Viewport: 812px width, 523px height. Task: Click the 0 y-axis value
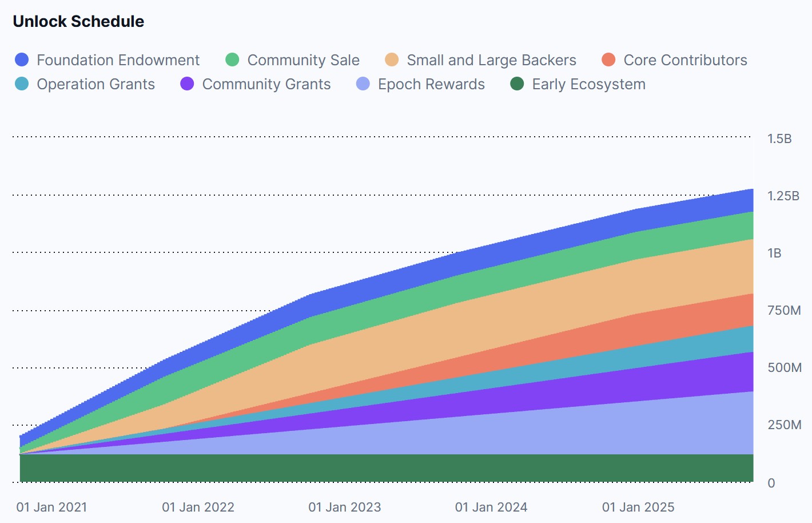771,483
